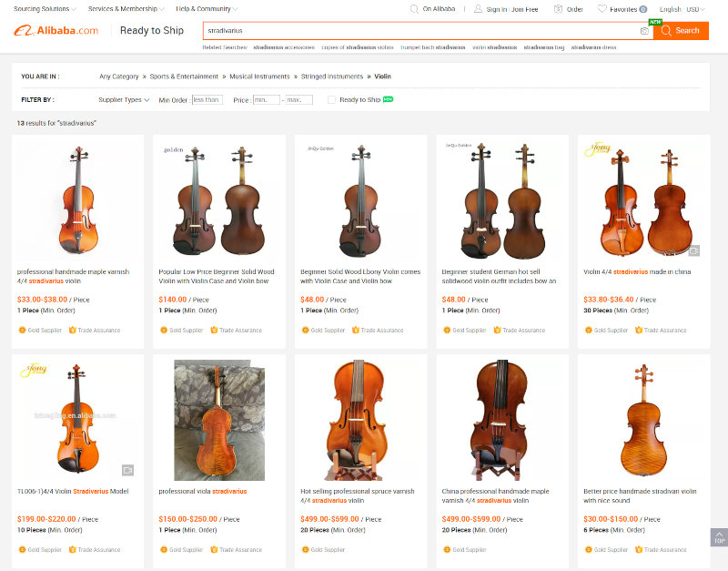Open the Help & Community menu

pyautogui.click(x=207, y=9)
